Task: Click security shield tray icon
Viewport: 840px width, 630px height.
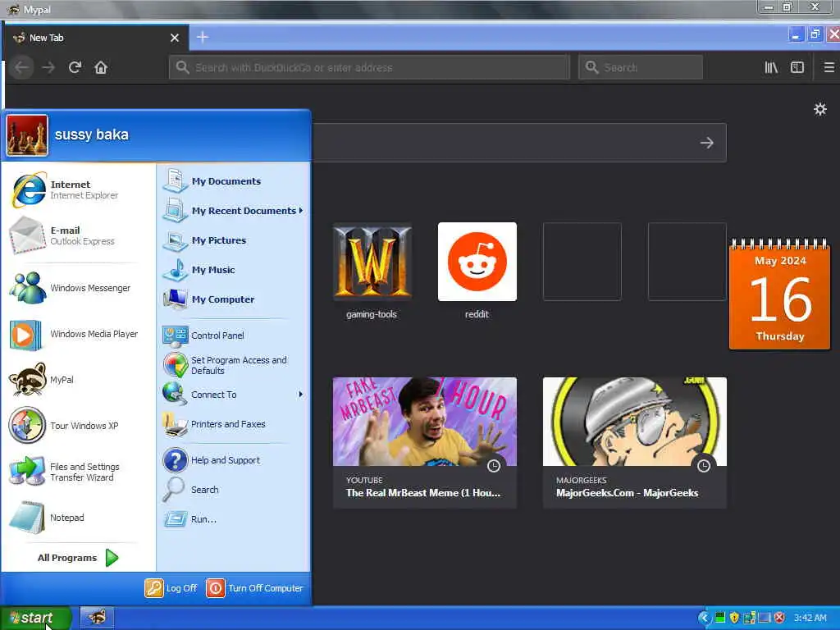Action: pos(734,618)
